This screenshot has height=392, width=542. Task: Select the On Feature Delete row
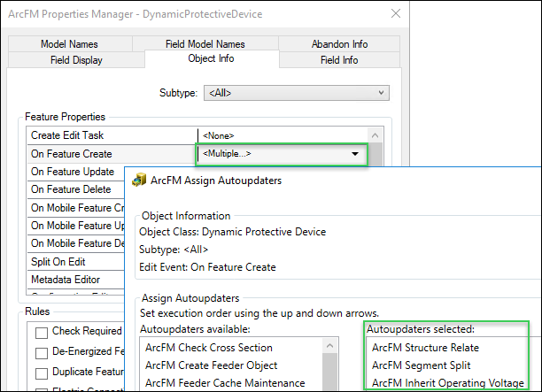click(x=76, y=189)
